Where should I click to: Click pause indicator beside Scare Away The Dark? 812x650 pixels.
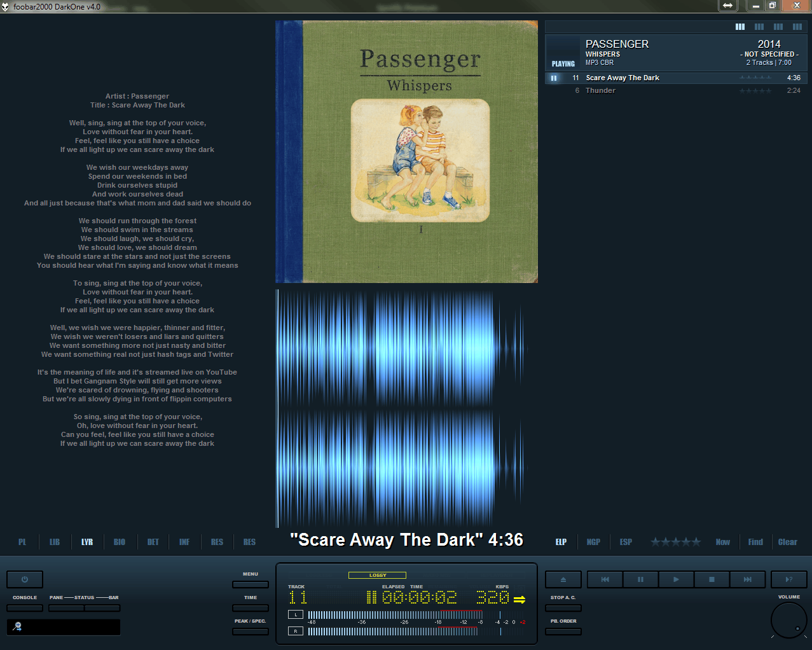(x=554, y=78)
